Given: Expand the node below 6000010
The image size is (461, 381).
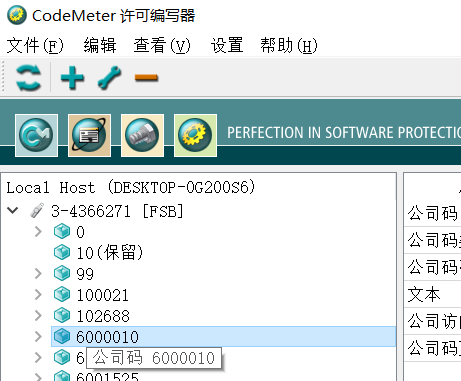Looking at the screenshot, I should click(x=38, y=357).
